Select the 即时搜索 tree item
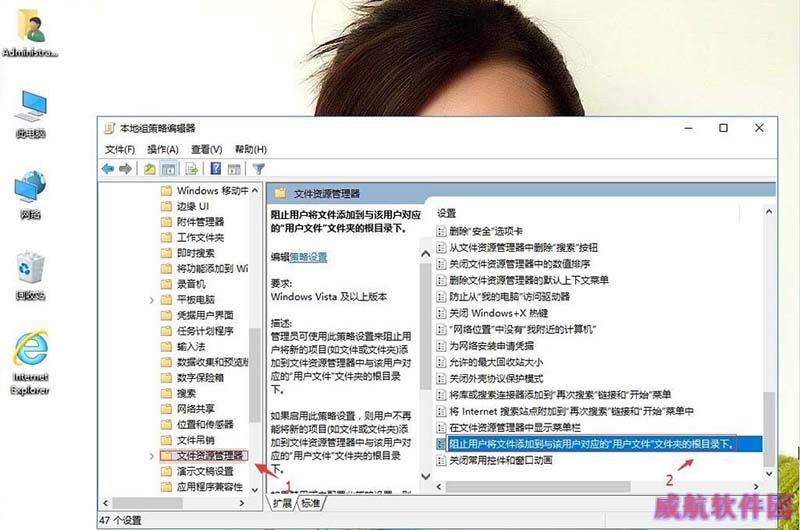 click(x=195, y=253)
